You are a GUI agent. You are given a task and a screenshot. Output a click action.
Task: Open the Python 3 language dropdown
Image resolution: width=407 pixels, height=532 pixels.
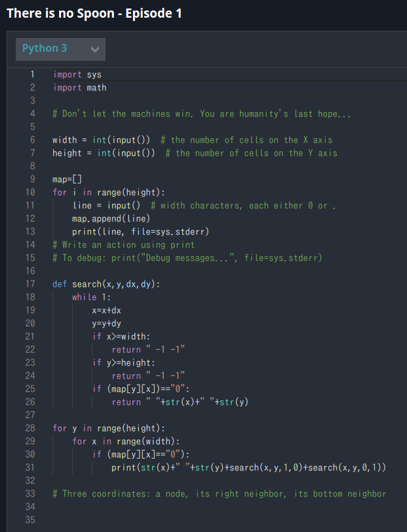pos(60,49)
